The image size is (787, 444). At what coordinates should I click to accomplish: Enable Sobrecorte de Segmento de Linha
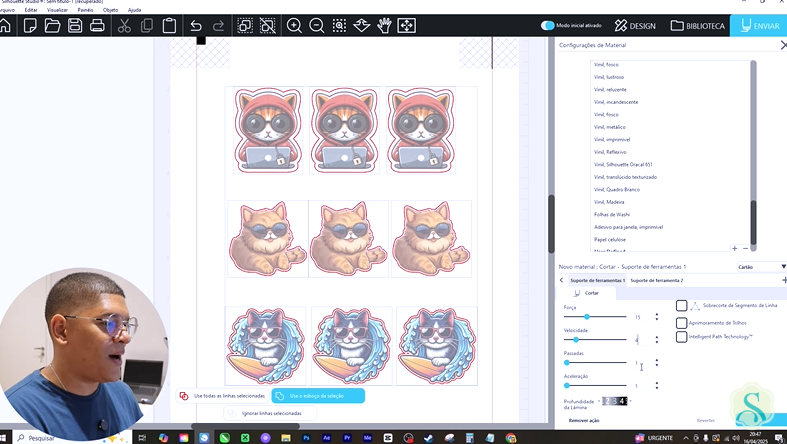pyautogui.click(x=681, y=306)
